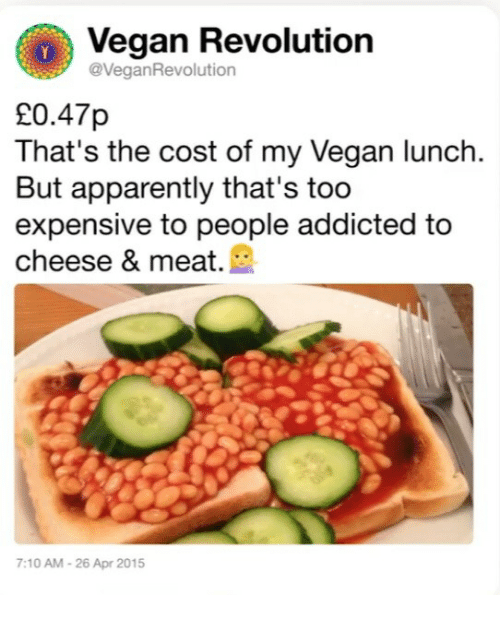Click the words 'cheese & meat'
Image resolution: width=500 pixels, height=617 pixels.
point(117,261)
